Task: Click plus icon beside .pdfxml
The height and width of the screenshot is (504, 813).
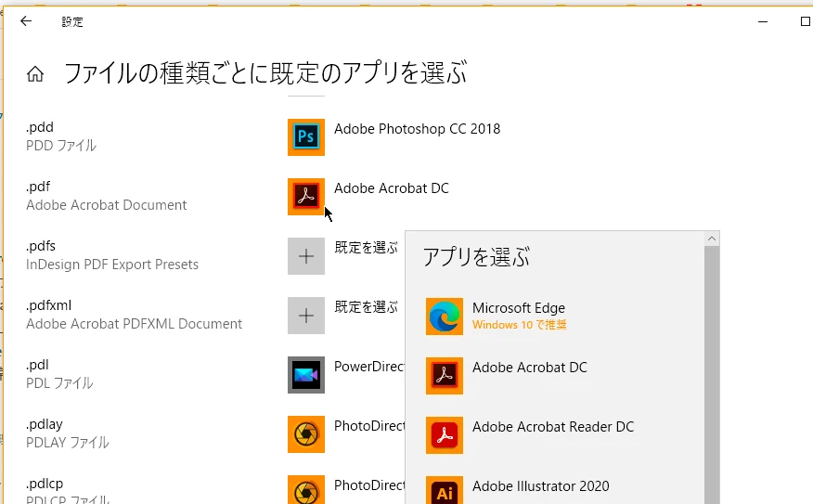Action: (x=306, y=316)
